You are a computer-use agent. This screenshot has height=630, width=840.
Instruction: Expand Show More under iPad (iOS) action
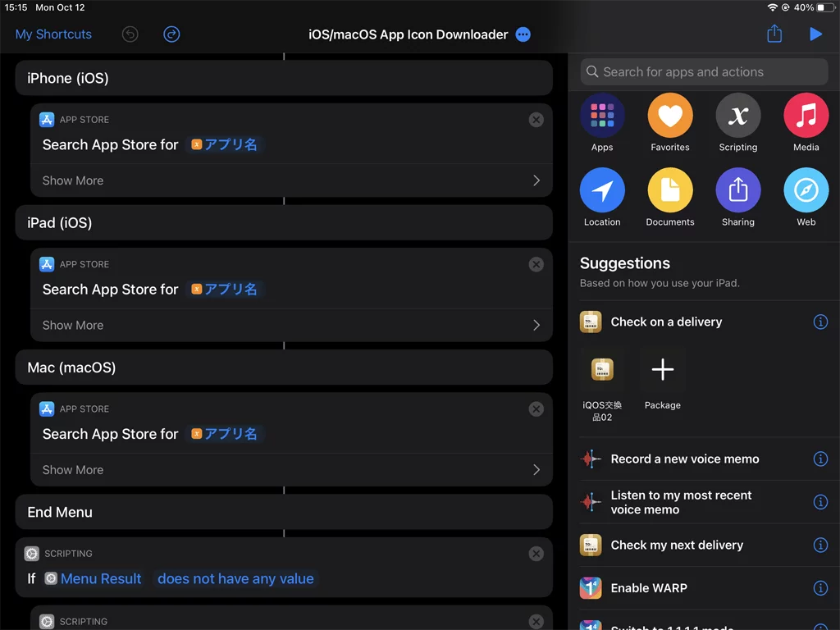(x=291, y=325)
